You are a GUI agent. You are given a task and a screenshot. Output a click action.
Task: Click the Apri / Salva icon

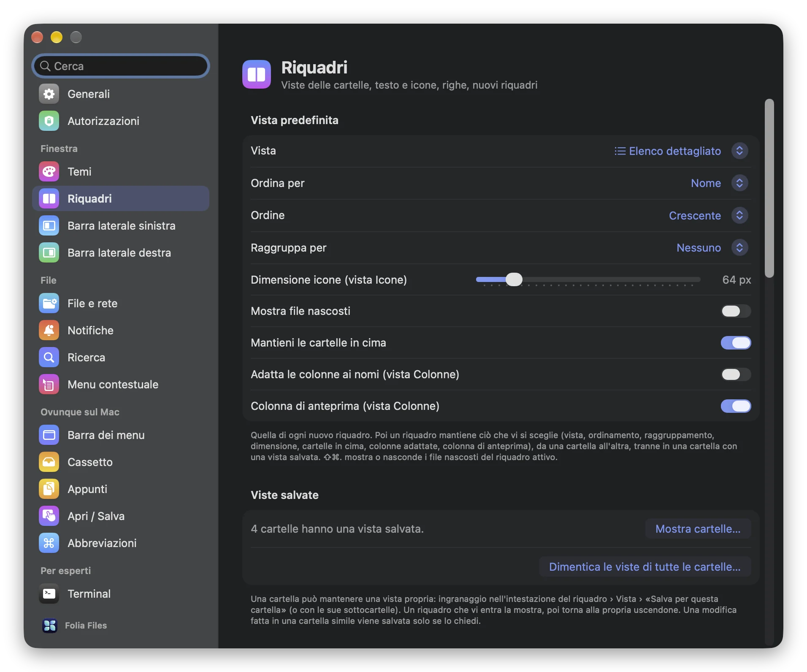point(49,516)
